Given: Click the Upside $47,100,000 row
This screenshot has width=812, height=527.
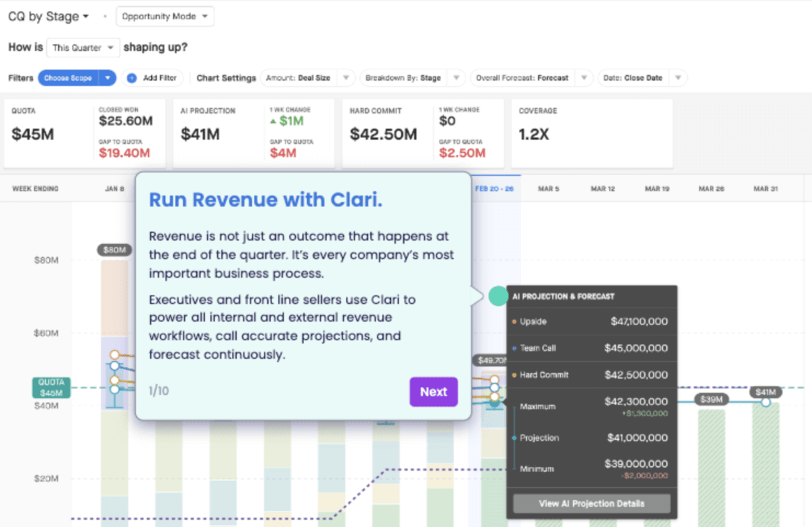Looking at the screenshot, I should 591,321.
